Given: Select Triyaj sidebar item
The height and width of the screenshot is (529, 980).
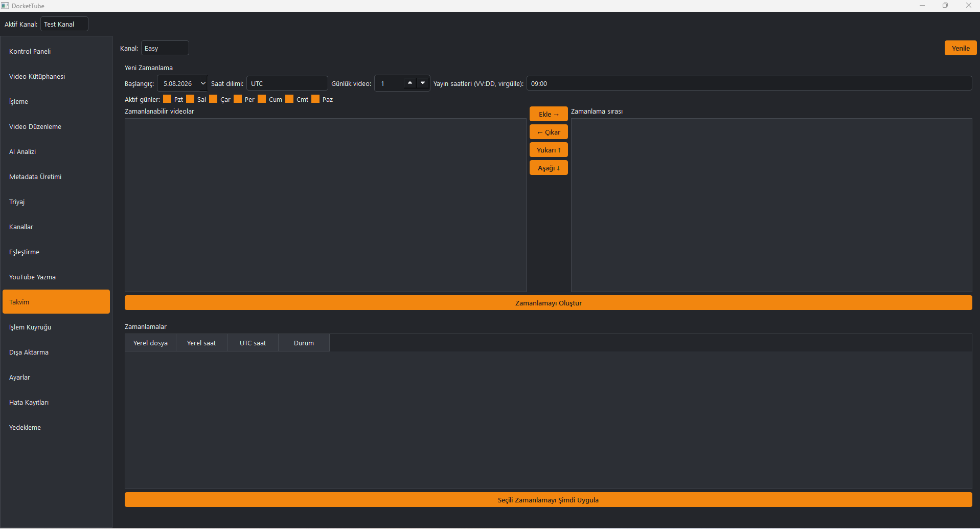Looking at the screenshot, I should [x=56, y=202].
